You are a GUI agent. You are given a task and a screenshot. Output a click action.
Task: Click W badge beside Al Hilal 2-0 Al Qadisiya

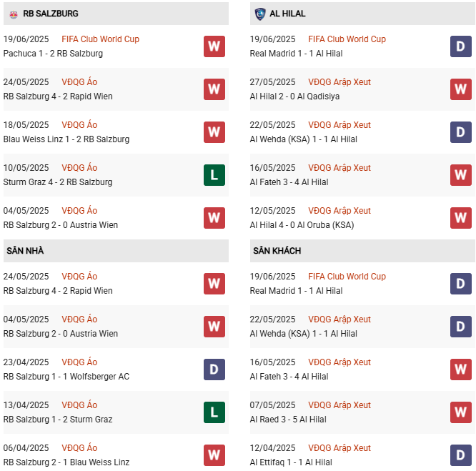[x=460, y=89]
